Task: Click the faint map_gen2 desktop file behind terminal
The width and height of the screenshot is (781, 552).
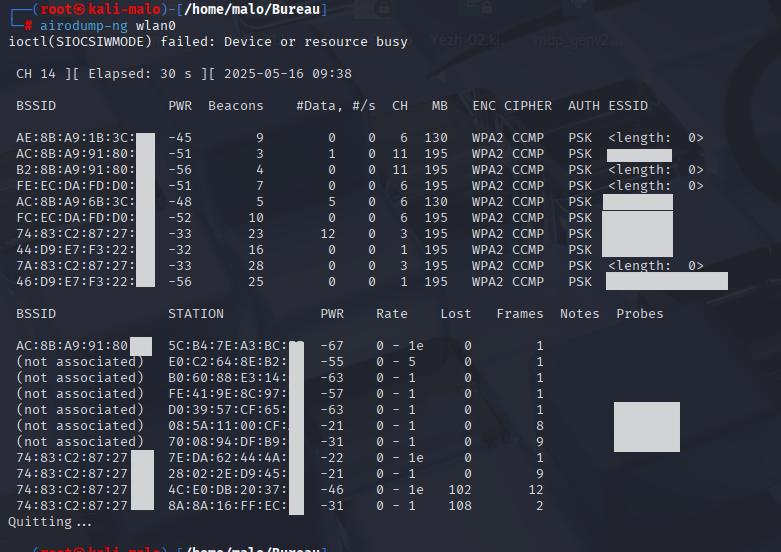Action: (x=570, y=41)
